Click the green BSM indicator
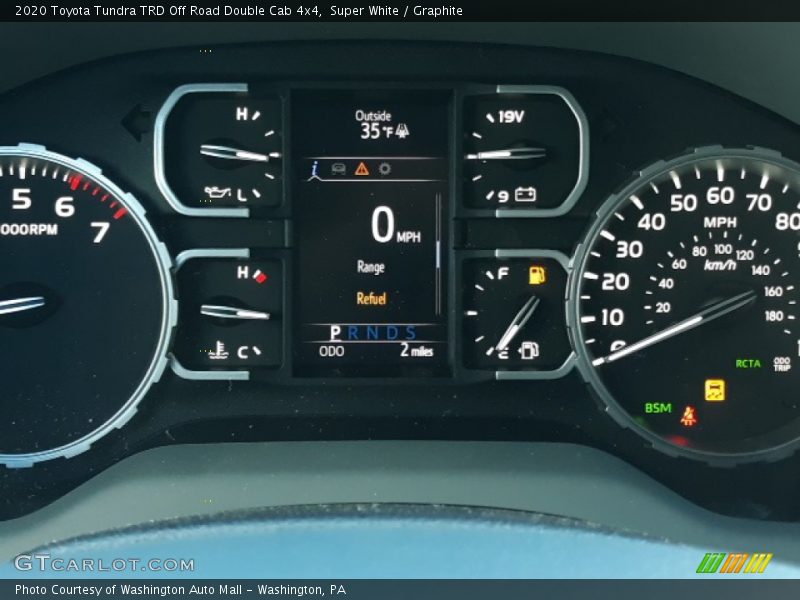The width and height of the screenshot is (800, 600). 658,408
